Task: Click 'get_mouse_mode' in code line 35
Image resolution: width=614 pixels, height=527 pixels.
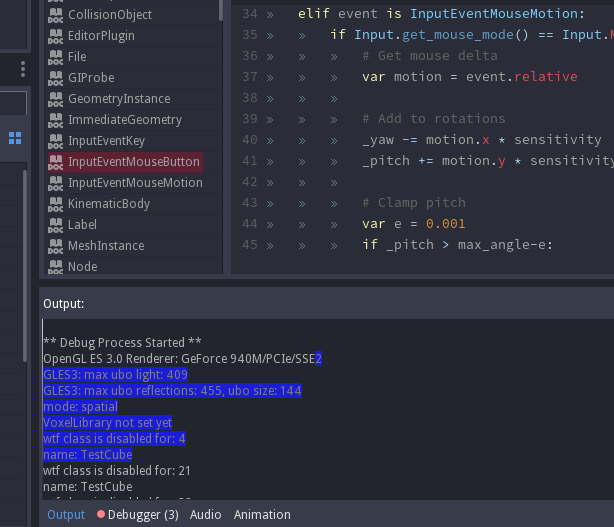Action: click(457, 35)
